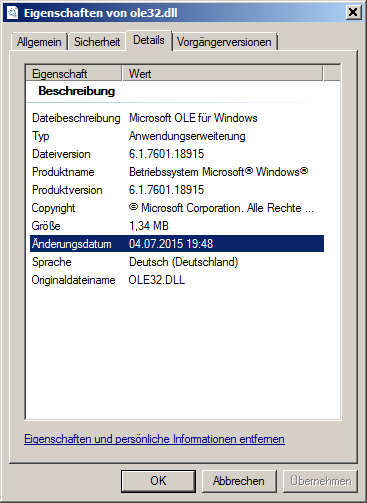367x503 pixels.
Task: Select the Produktname property label
Action: click(x=63, y=172)
